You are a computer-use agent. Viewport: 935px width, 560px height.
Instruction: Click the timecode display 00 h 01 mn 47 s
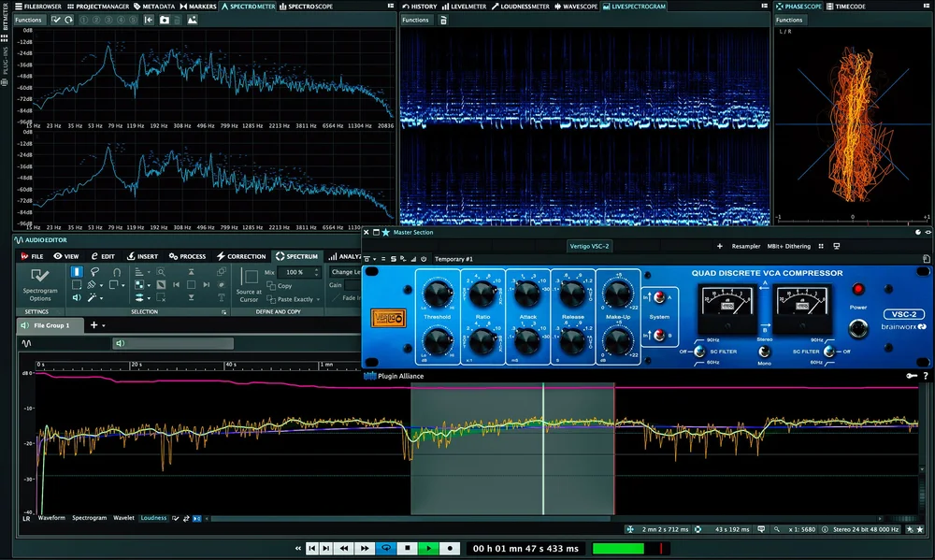point(525,548)
